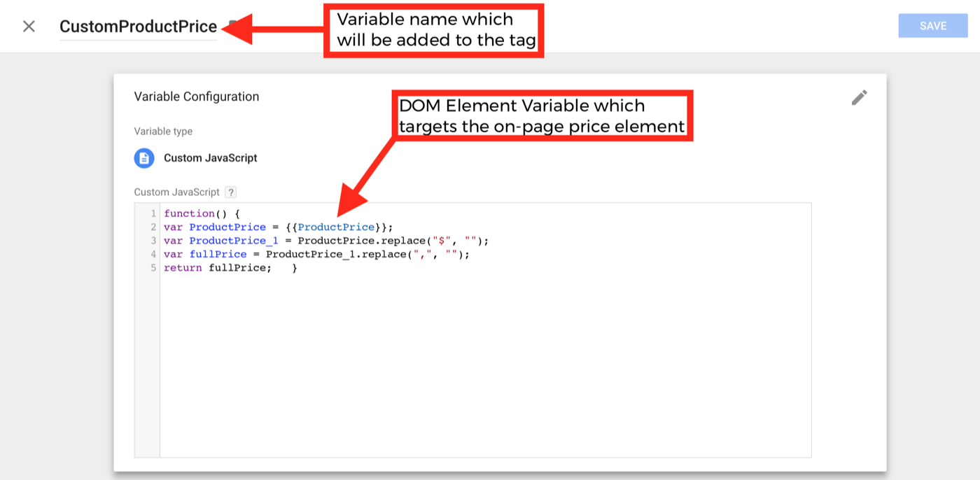
Task: Open the help question mark next to Custom JavaScript
Action: [231, 192]
